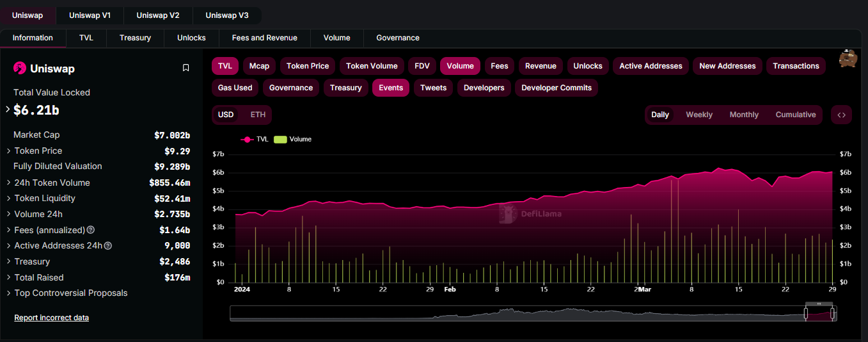Toggle the Token Price metric
The width and height of the screenshot is (868, 342).
308,66
